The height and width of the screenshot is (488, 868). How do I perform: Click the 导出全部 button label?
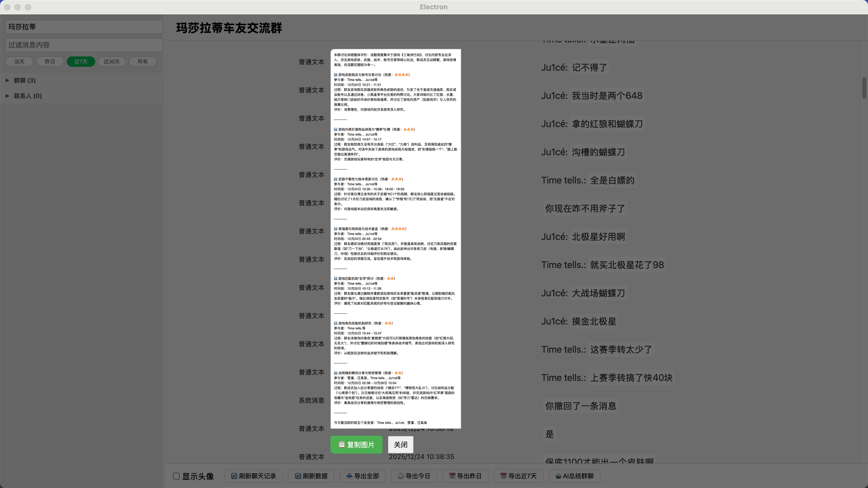(x=367, y=476)
